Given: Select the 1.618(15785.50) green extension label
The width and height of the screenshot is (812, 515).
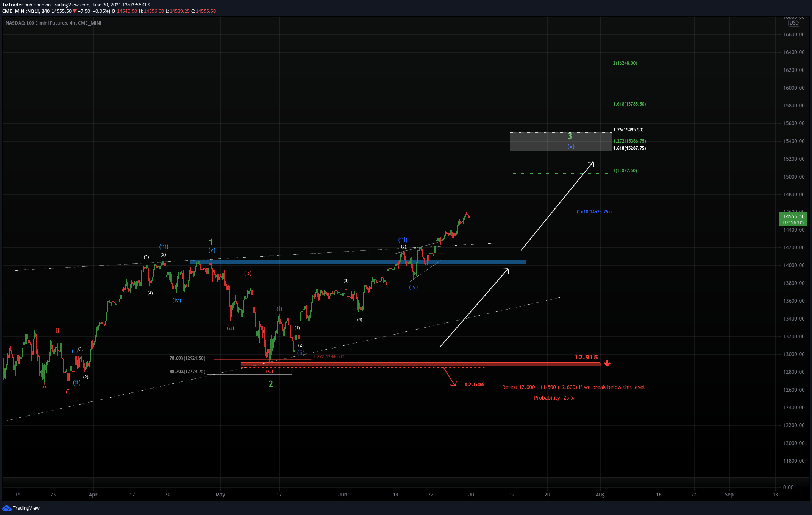Looking at the screenshot, I should coord(629,104).
